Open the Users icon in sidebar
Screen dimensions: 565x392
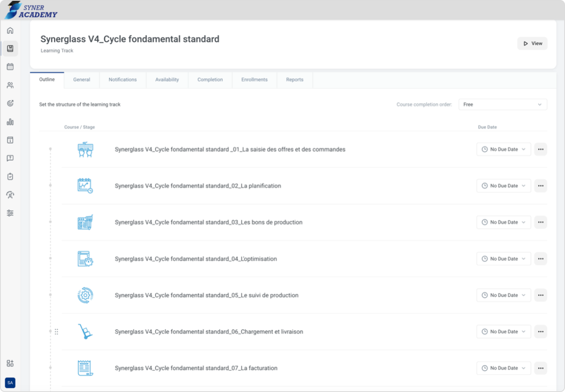click(10, 85)
